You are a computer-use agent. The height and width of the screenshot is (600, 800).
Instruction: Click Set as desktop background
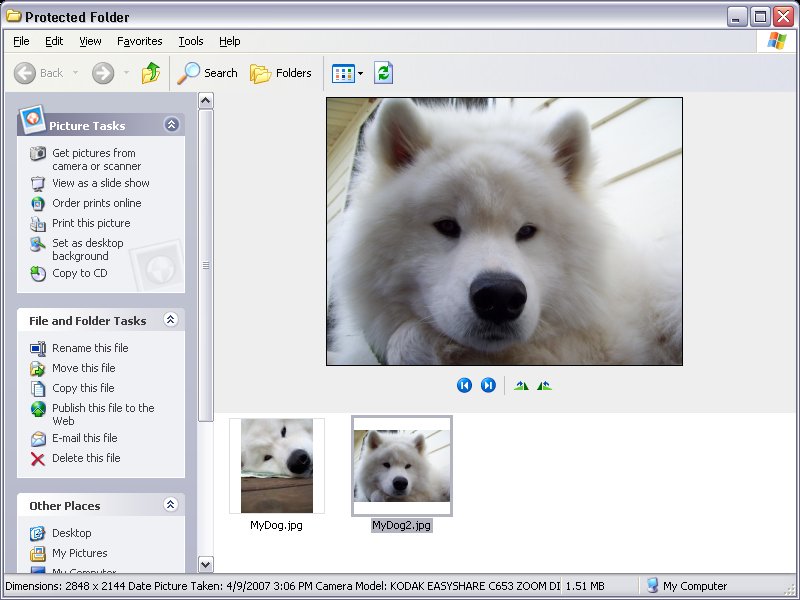tap(88, 249)
